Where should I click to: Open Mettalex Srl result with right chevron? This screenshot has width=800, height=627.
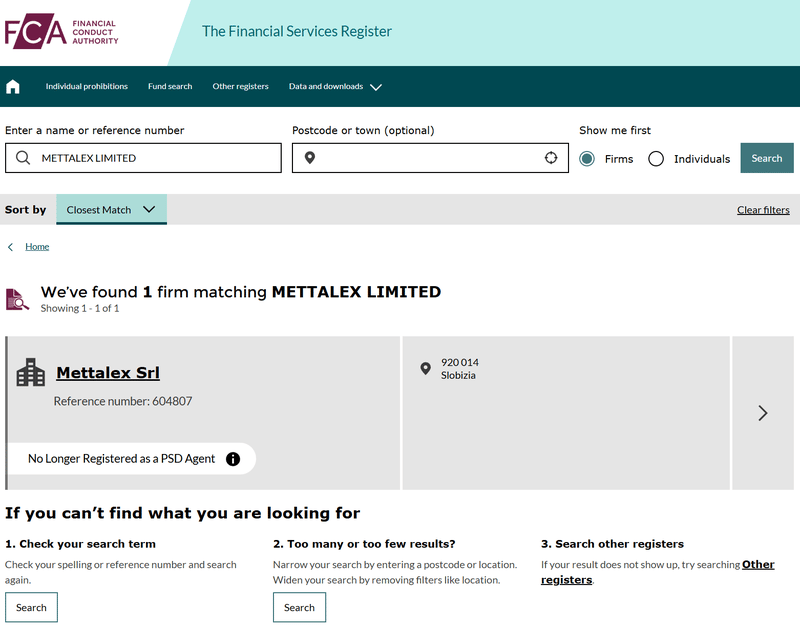(763, 413)
